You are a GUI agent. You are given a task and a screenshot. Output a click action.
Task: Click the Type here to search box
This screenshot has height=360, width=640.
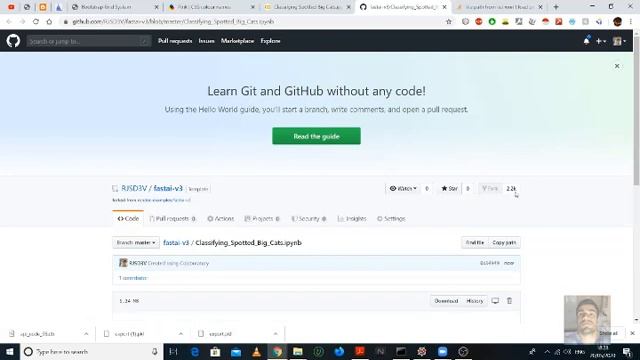tap(91, 351)
